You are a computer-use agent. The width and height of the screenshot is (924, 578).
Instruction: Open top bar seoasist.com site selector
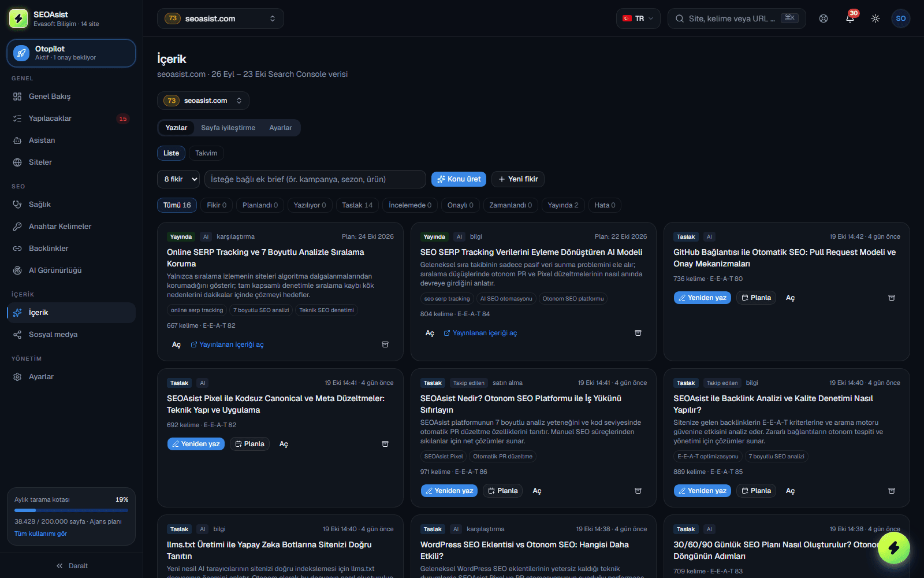coord(221,18)
